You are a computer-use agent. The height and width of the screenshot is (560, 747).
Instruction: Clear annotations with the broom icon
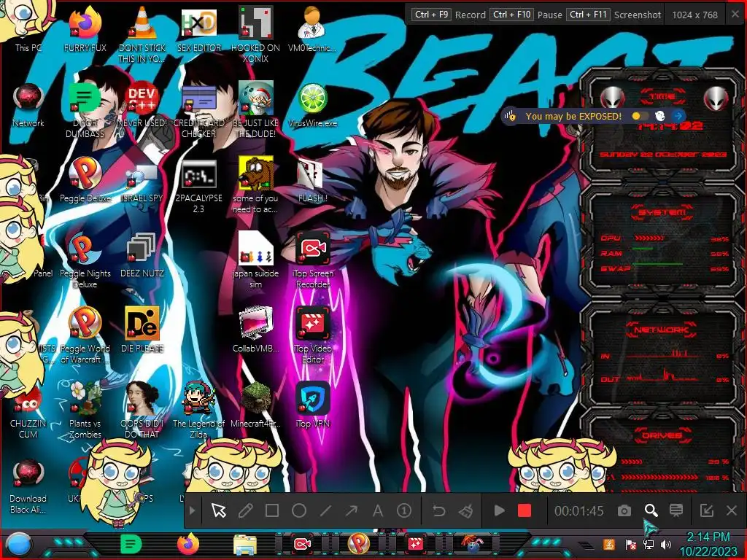[465, 511]
